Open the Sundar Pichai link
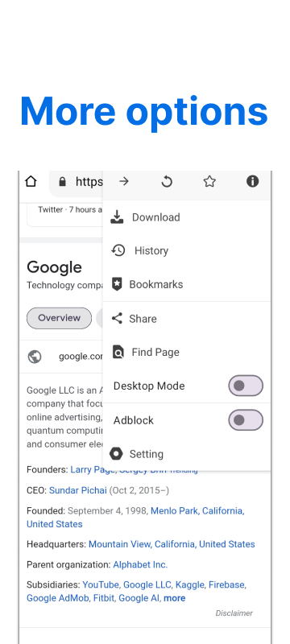Viewport: 290px width, 644px height. [x=78, y=490]
